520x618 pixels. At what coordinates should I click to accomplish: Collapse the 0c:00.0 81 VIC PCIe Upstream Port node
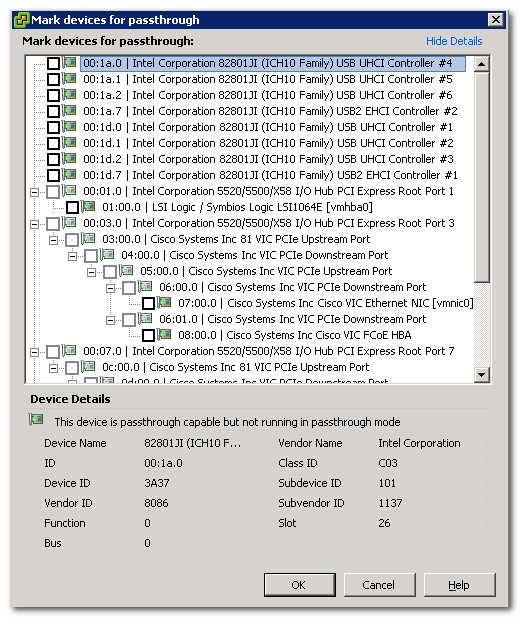tap(54, 368)
